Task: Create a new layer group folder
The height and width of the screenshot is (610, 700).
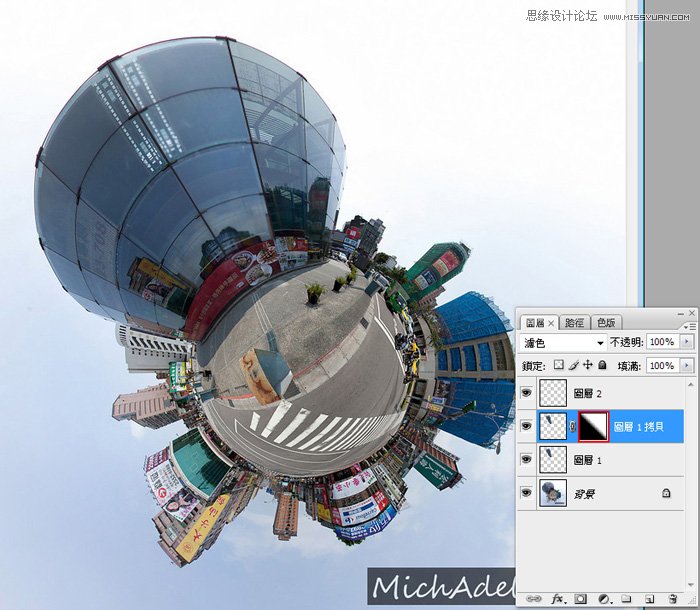Action: click(626, 598)
